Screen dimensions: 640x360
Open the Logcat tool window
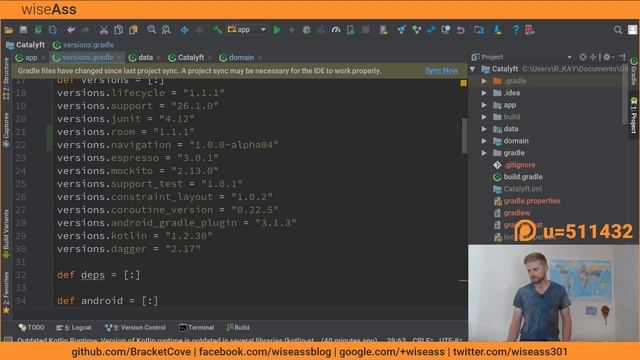tap(74, 327)
